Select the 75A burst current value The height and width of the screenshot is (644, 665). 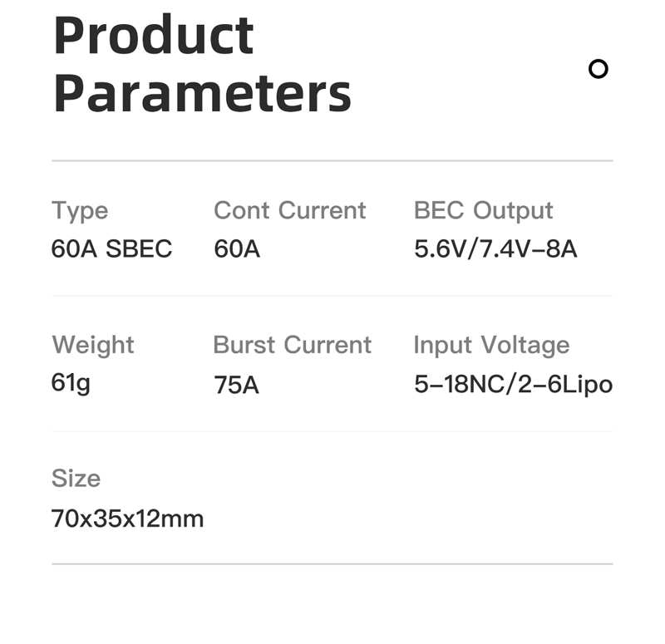point(236,385)
